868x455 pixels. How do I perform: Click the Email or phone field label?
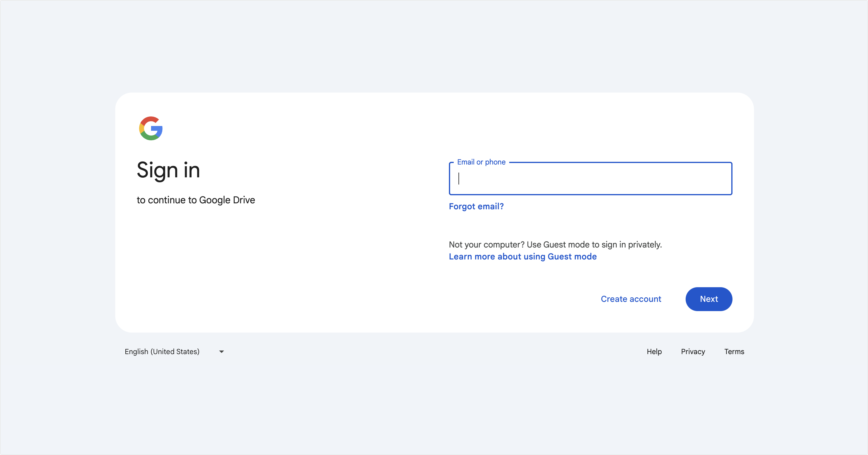tap(481, 162)
